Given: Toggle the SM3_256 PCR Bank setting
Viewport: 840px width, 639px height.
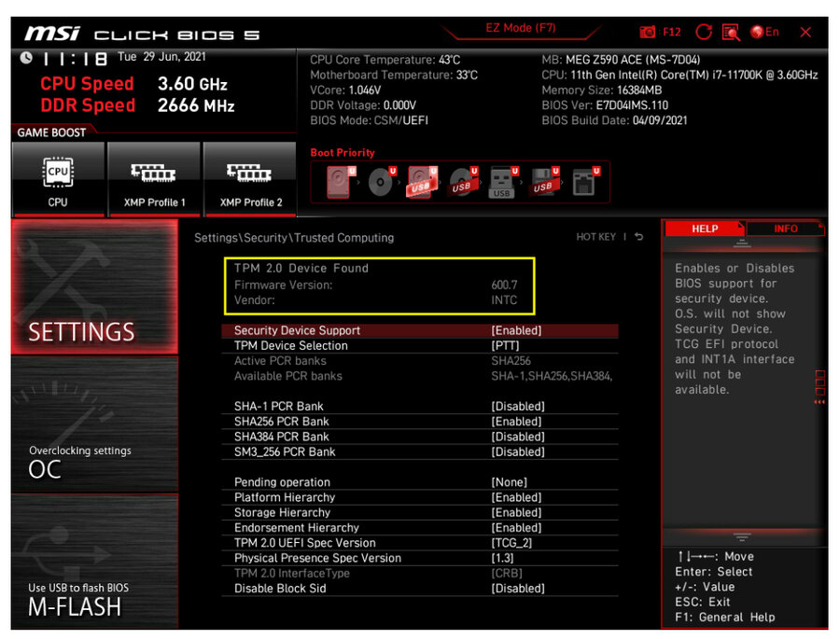Looking at the screenshot, I should point(419,451).
